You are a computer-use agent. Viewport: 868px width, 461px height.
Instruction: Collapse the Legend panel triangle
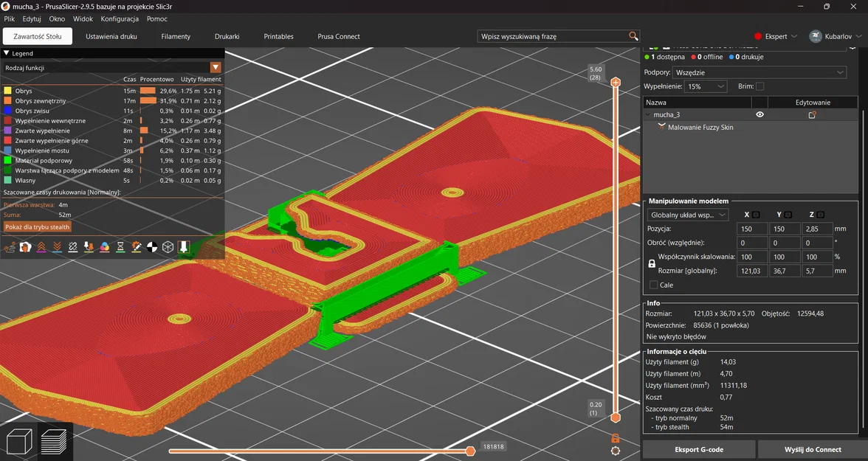click(x=7, y=53)
